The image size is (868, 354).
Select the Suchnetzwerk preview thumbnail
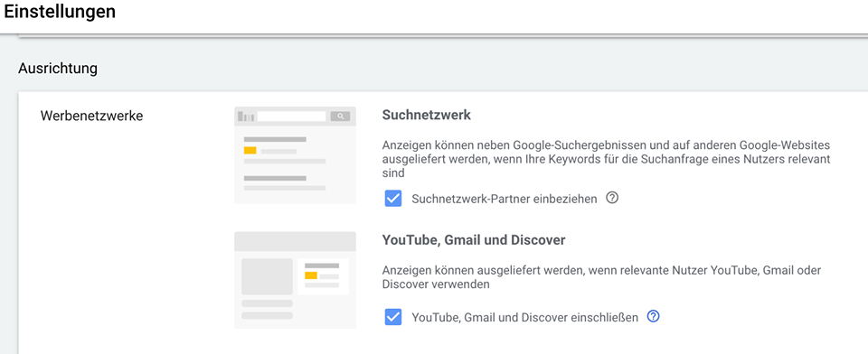(x=295, y=155)
